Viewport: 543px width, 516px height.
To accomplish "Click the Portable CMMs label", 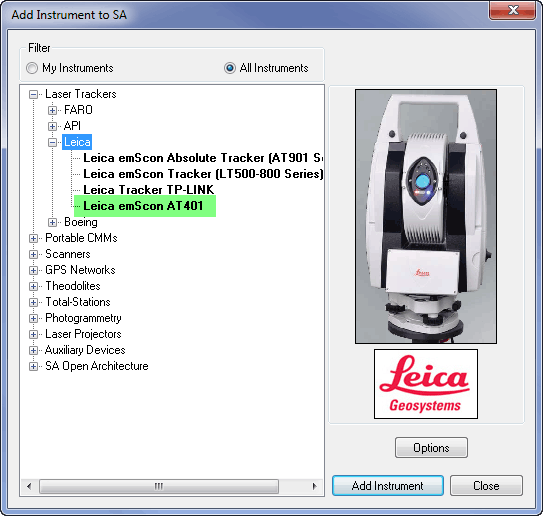I will pos(81,238).
